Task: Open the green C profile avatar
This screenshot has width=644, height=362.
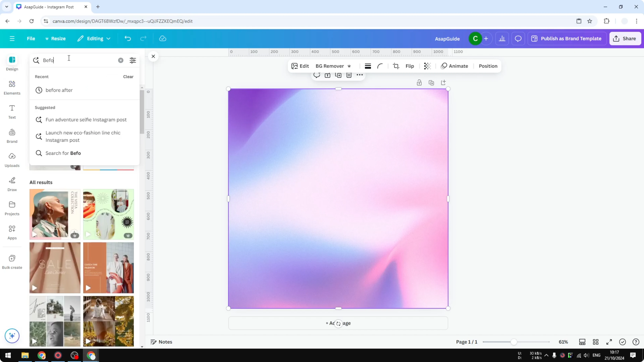Action: pyautogui.click(x=475, y=38)
